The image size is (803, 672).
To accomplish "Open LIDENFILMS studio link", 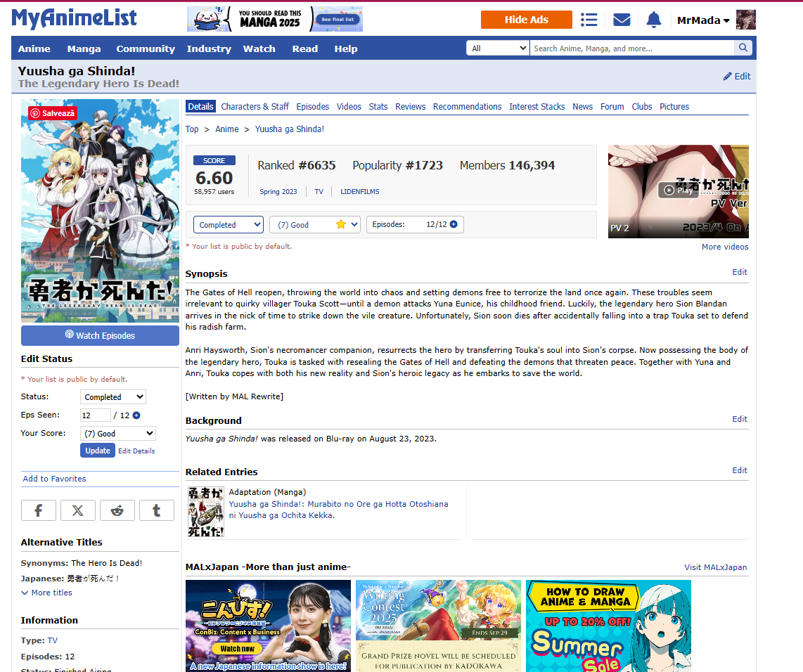I will [359, 191].
